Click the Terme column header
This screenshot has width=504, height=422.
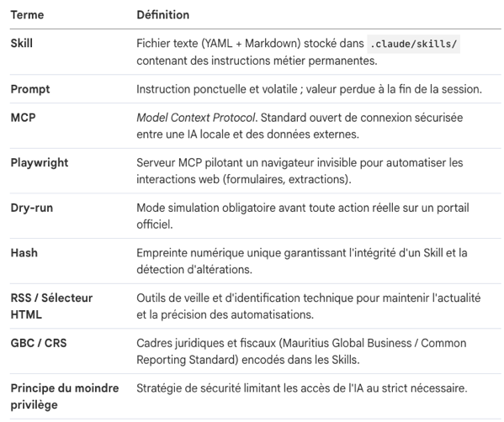coord(27,15)
